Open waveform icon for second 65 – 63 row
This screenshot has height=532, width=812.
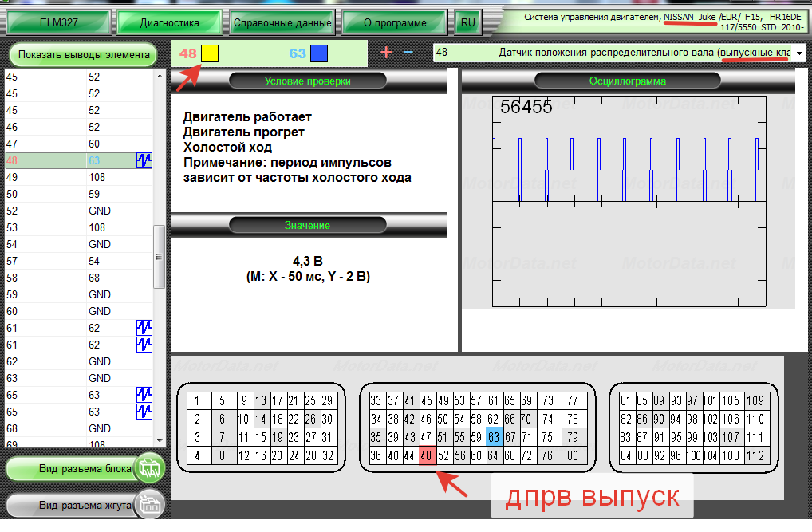point(144,412)
